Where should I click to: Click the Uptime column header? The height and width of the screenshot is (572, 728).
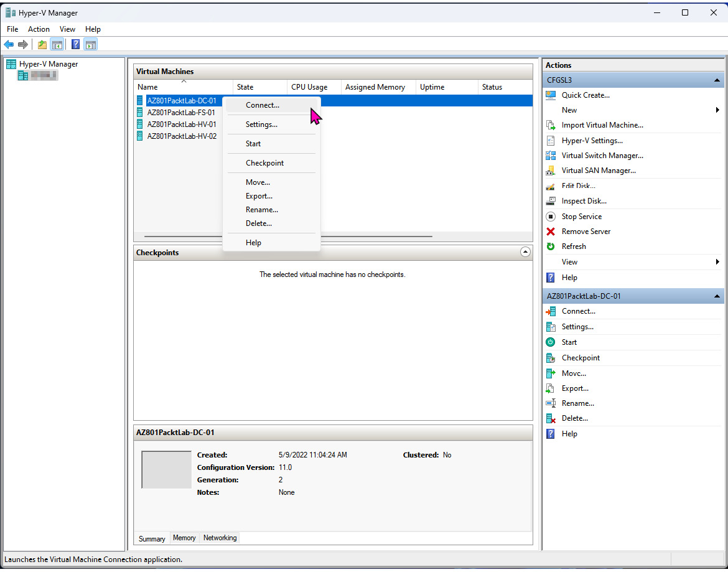(447, 87)
